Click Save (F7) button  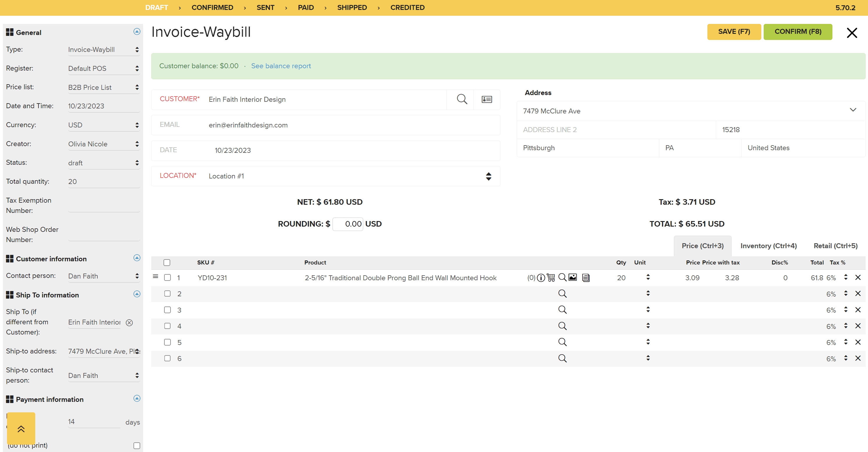click(x=734, y=31)
